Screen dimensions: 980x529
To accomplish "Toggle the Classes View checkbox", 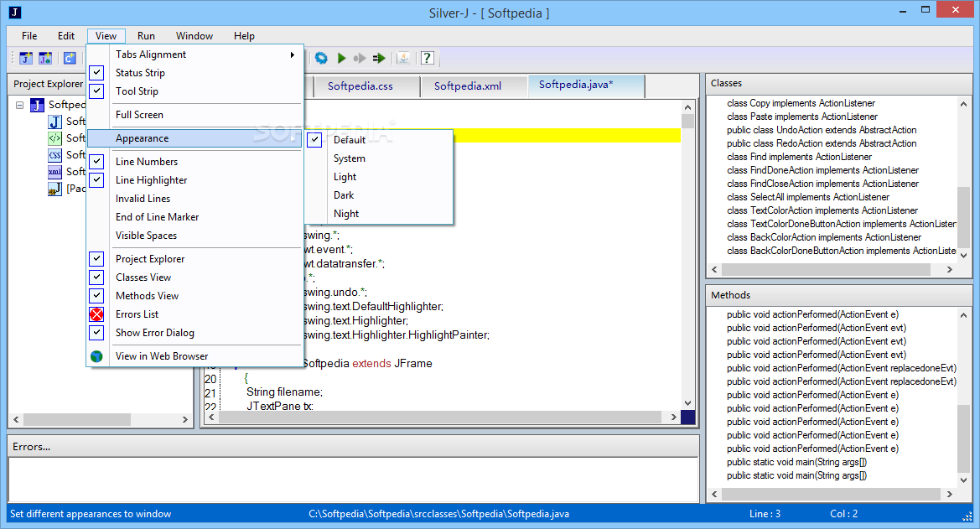I will click(x=96, y=277).
